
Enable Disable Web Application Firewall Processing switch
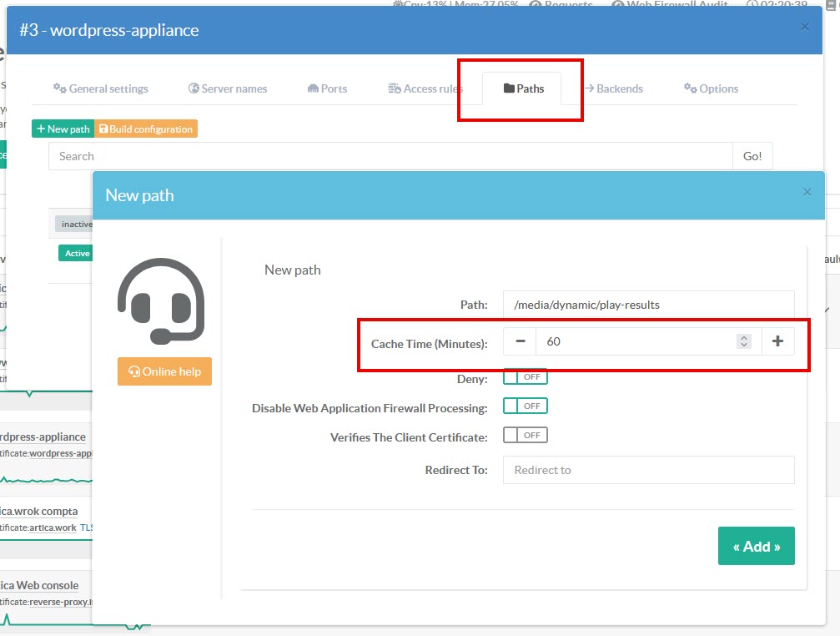point(525,406)
